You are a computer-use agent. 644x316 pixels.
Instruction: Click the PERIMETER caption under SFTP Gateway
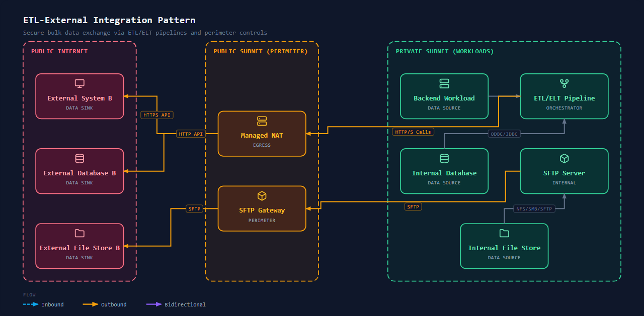[262, 221]
